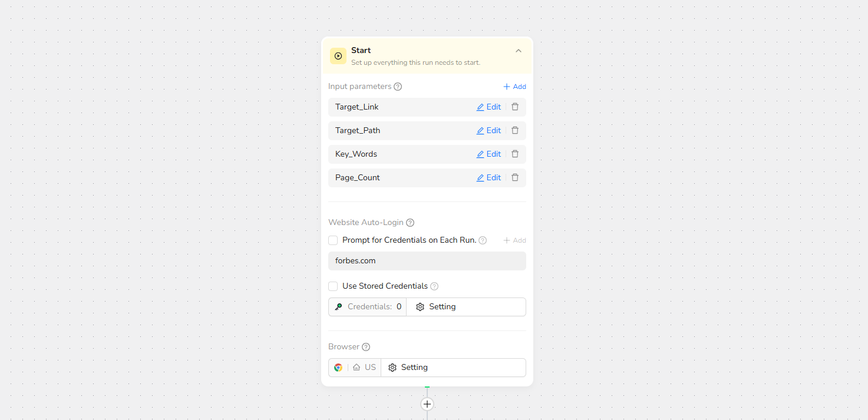Collapse the Start node panel
Image resolution: width=868 pixels, height=420 pixels.
(x=519, y=51)
